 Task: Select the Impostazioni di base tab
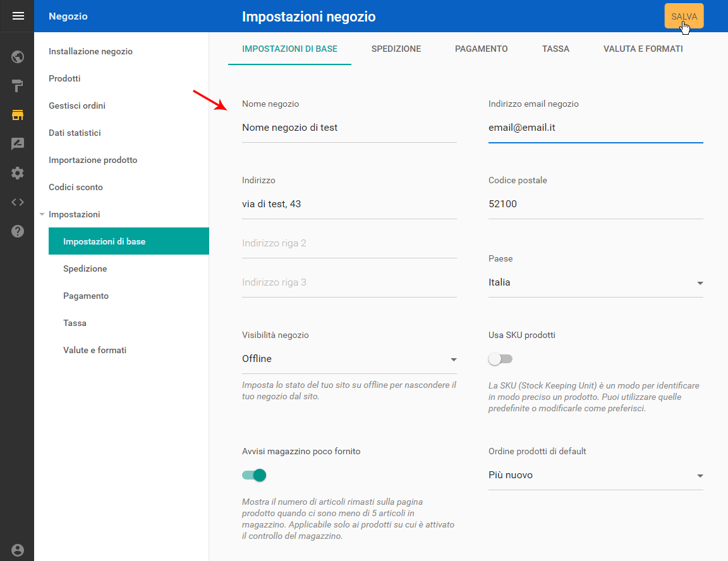tap(289, 49)
